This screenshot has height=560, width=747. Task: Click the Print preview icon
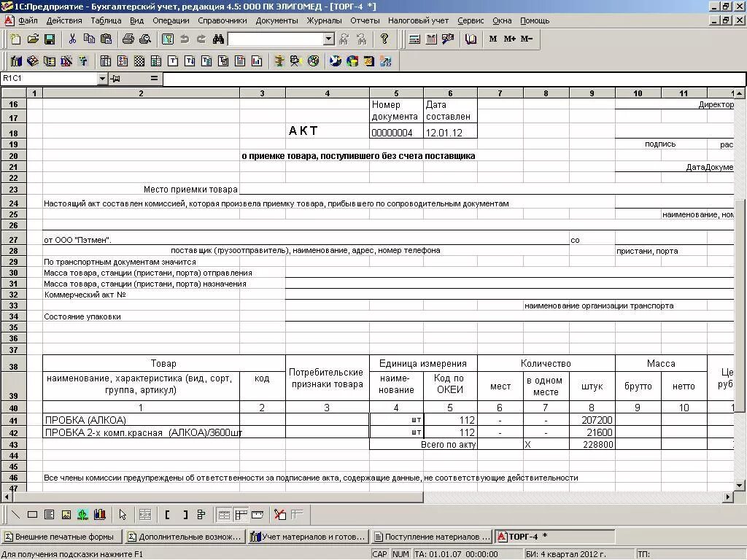point(145,39)
